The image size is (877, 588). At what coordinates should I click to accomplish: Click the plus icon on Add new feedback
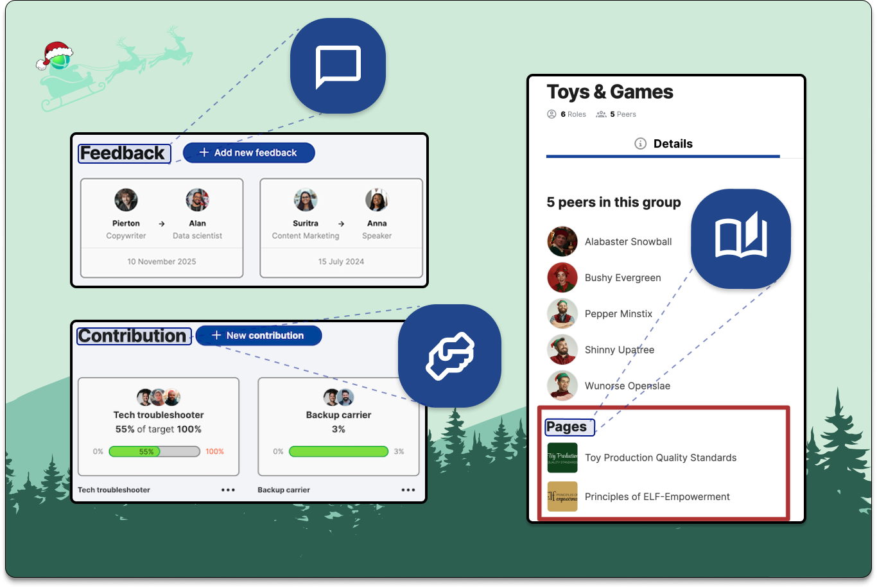click(x=205, y=152)
